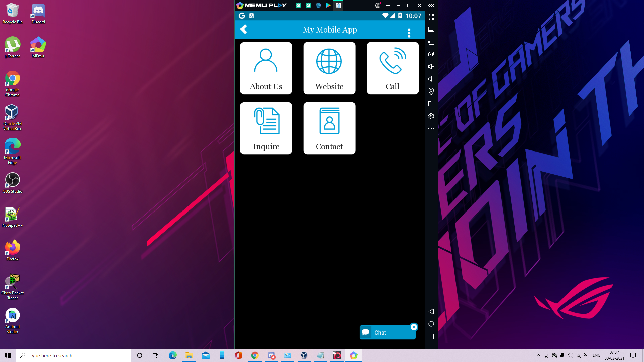Click the install APK icon in sidebar

click(x=431, y=42)
